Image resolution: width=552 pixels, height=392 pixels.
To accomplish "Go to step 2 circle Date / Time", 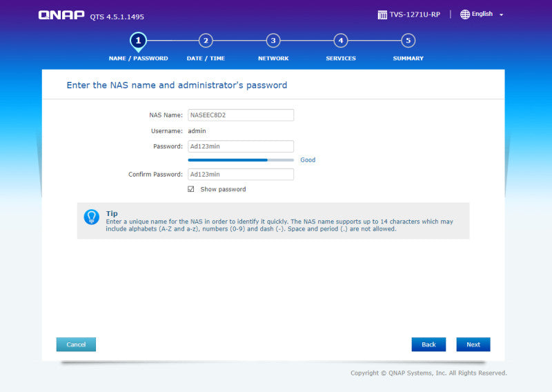I will 206,41.
